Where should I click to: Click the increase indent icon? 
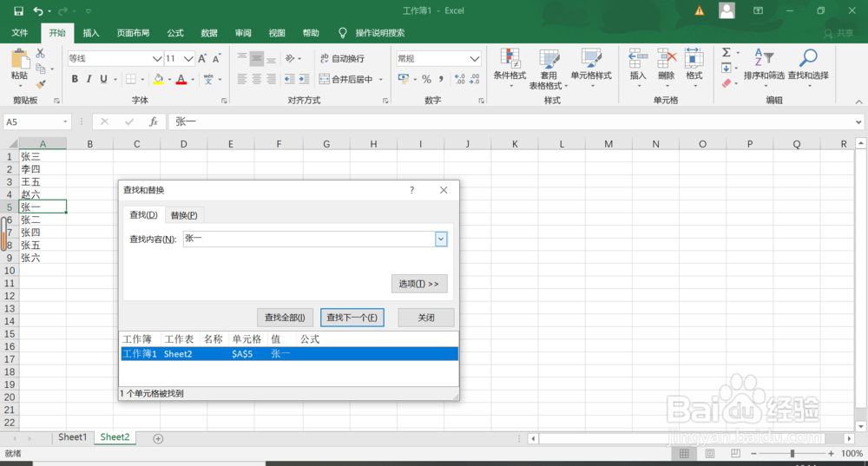tap(304, 79)
